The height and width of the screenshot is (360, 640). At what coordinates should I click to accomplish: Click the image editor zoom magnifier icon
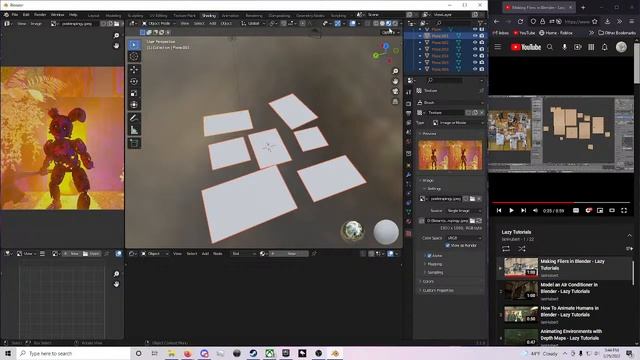[x=116, y=36]
